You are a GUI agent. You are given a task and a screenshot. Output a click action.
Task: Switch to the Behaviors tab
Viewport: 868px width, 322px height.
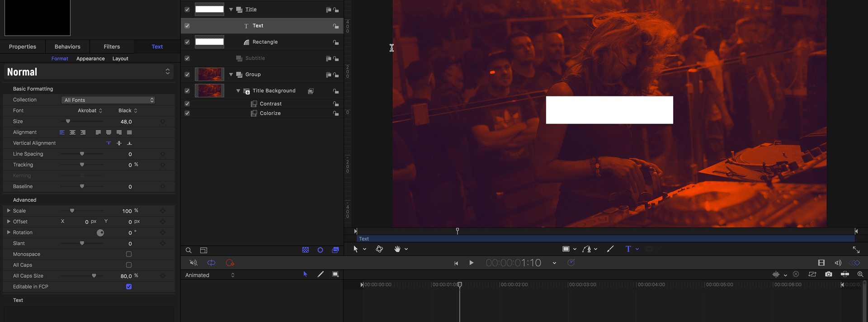tap(67, 47)
